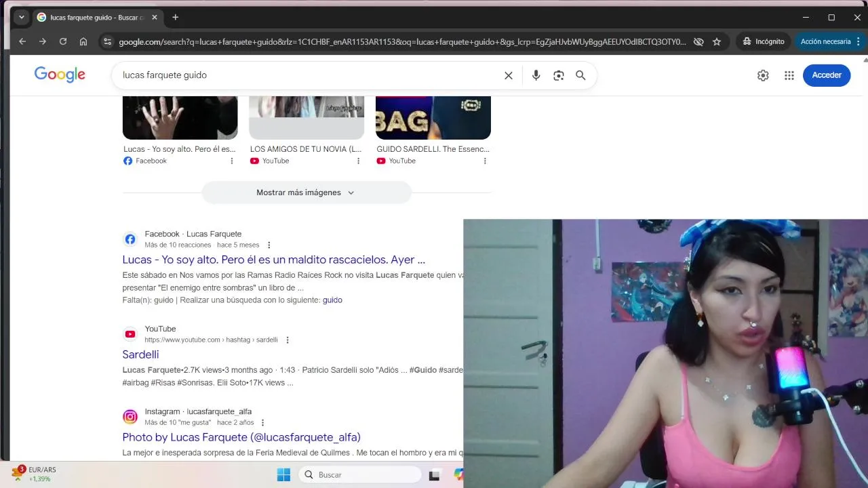Open the 'GUIDO SARDELLI' image thumbnail
Viewport: 868px width, 488px height.
(433, 117)
